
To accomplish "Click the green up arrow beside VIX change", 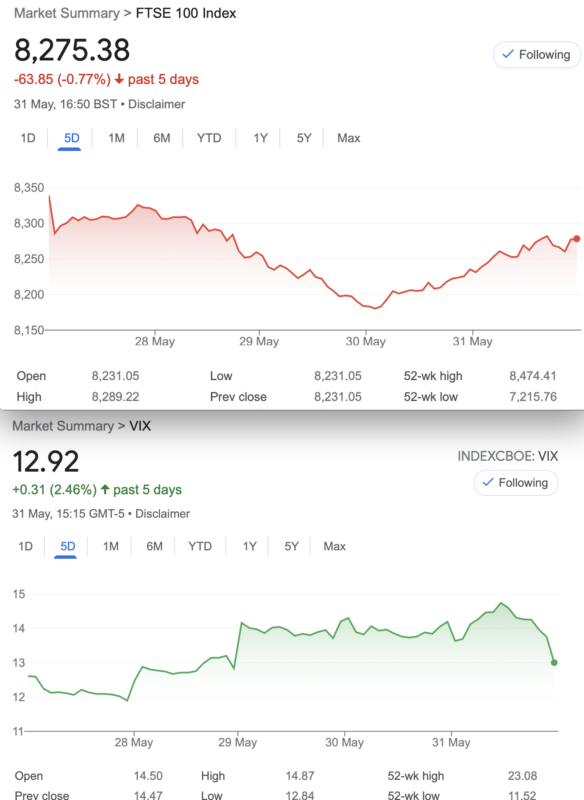I will click(105, 489).
